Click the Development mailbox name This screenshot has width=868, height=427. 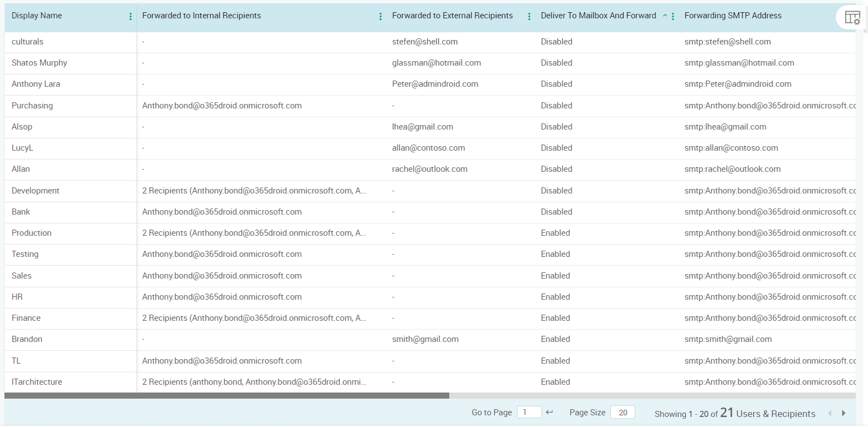(x=36, y=191)
